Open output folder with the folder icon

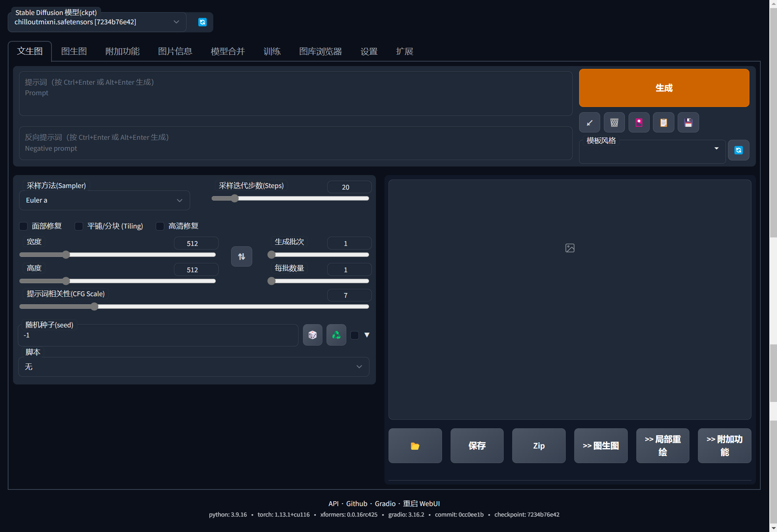[415, 446]
